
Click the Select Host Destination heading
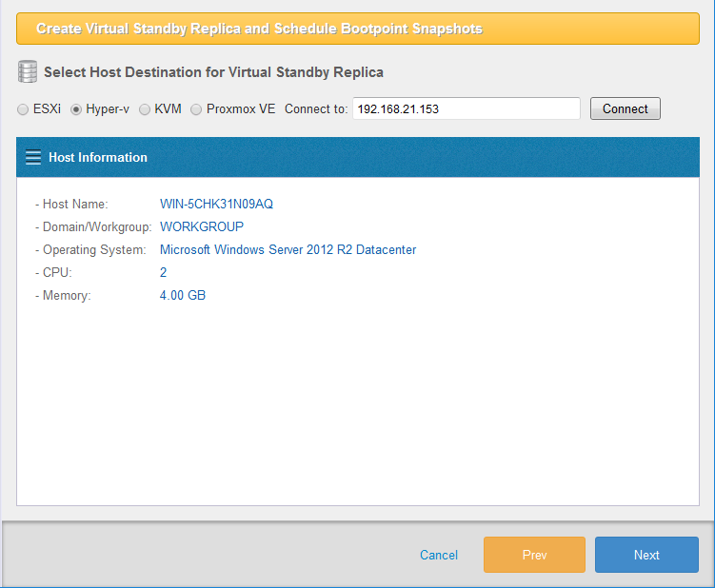coord(213,72)
